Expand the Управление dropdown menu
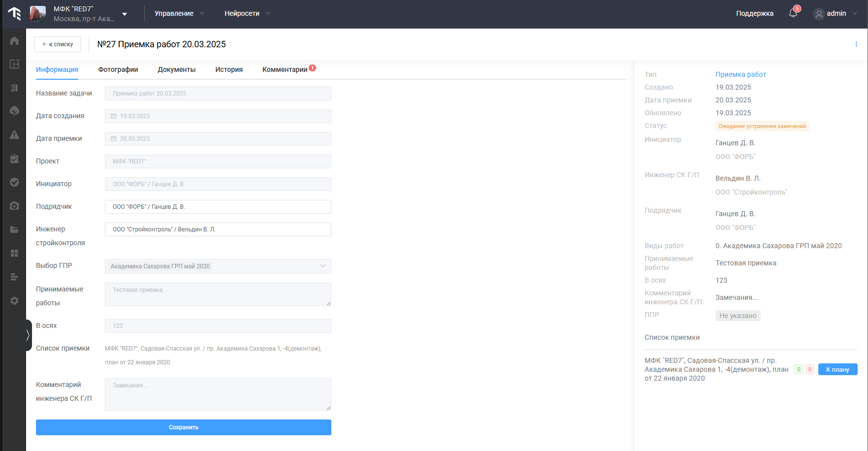This screenshot has width=868, height=451. pos(179,13)
